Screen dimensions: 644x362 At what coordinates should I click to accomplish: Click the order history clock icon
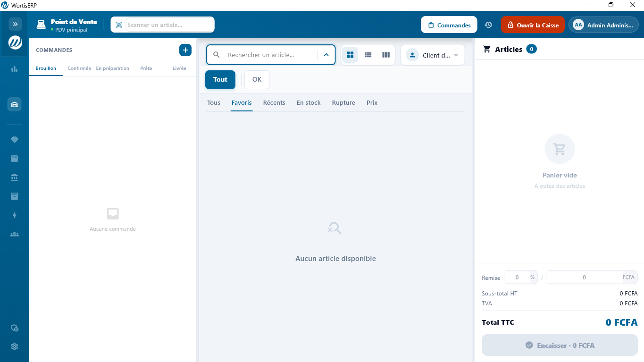coord(488,25)
